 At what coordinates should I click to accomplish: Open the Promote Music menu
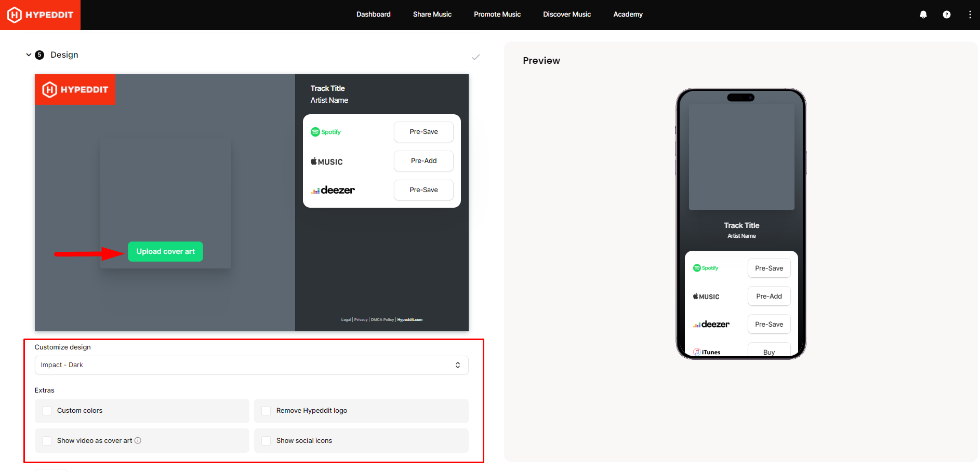point(497,15)
